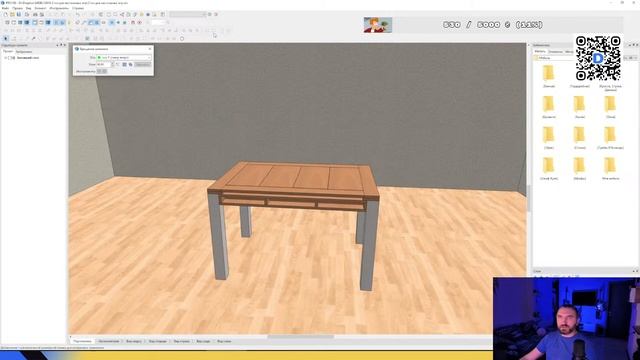640x360 pixels.
Task: Open the first folder in the library's top row
Action: (549, 77)
